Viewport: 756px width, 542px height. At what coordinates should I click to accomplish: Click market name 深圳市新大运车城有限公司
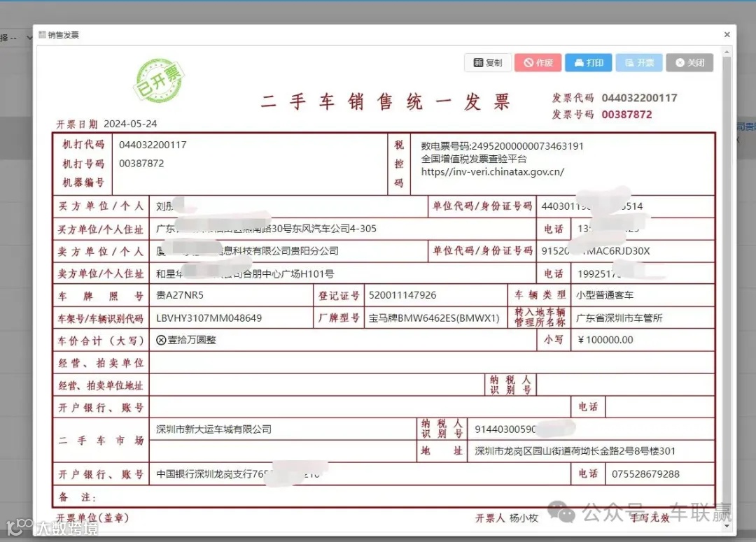[213, 429]
